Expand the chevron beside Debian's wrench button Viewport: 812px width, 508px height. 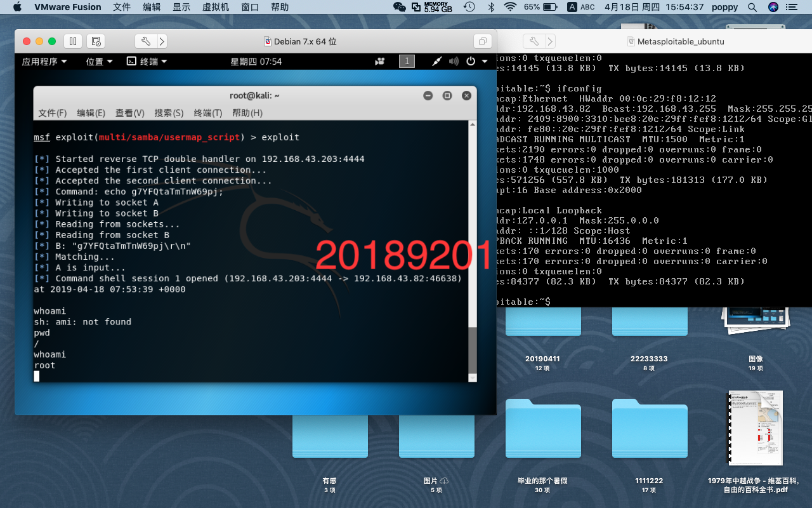(x=162, y=41)
